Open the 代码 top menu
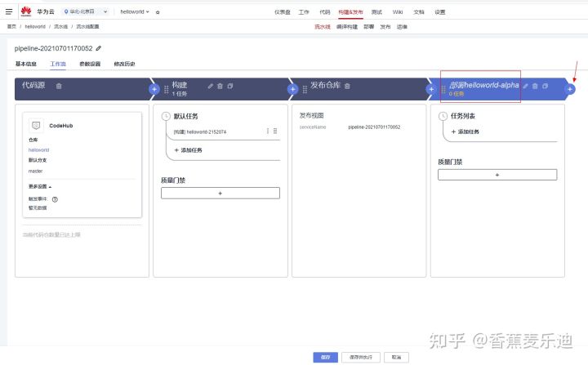This screenshot has width=588, height=365. tap(325, 12)
